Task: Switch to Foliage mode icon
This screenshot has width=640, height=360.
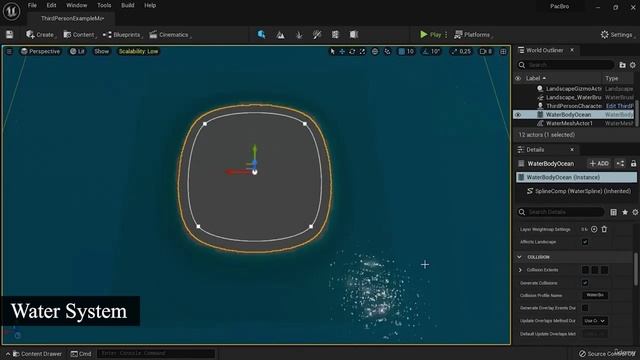Action: 299,35
